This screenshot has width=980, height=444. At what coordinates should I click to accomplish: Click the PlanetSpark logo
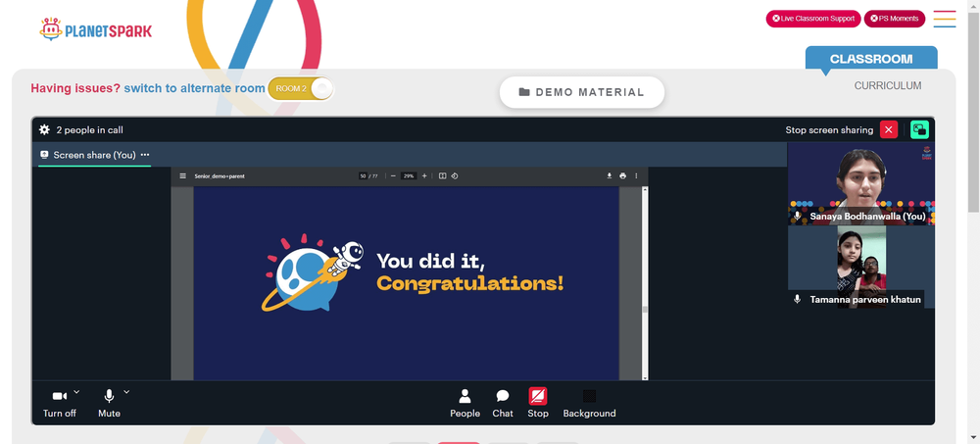click(96, 30)
